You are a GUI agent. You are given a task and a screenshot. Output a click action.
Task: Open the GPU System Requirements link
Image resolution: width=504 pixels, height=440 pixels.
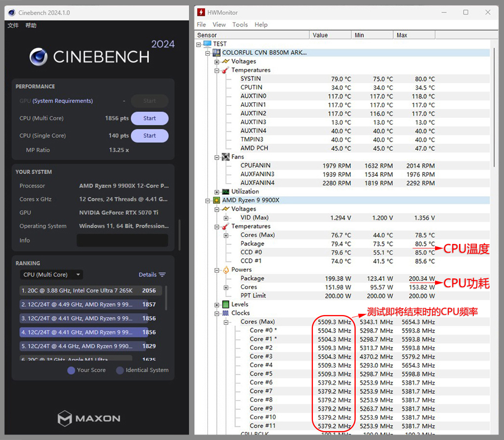[63, 101]
